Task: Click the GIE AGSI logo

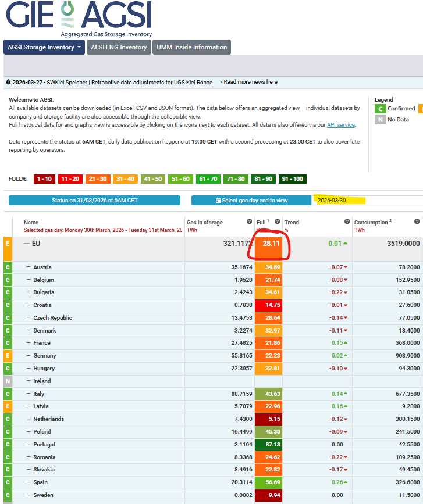Action: pos(79,19)
